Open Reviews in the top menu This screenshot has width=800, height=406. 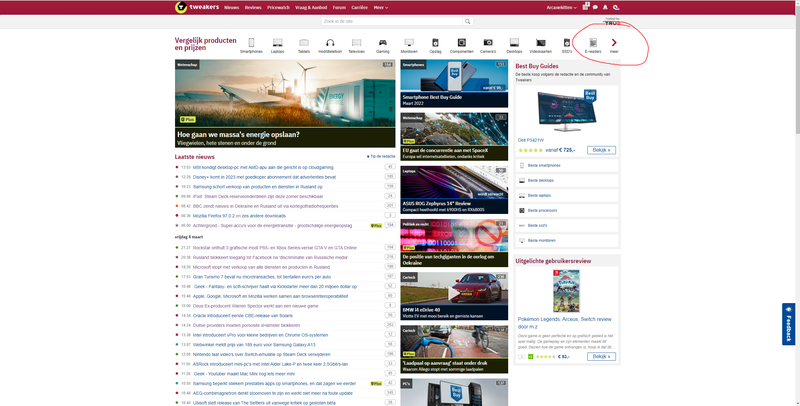(x=253, y=8)
